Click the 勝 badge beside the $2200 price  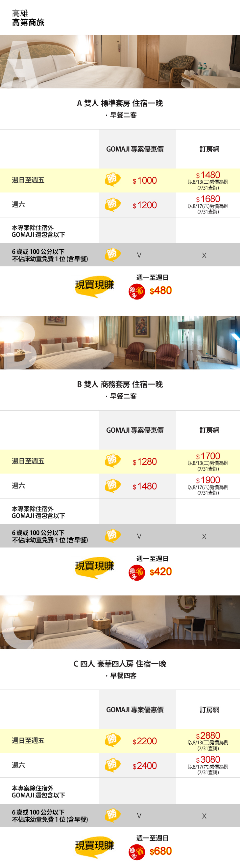pyautogui.click(x=112, y=740)
